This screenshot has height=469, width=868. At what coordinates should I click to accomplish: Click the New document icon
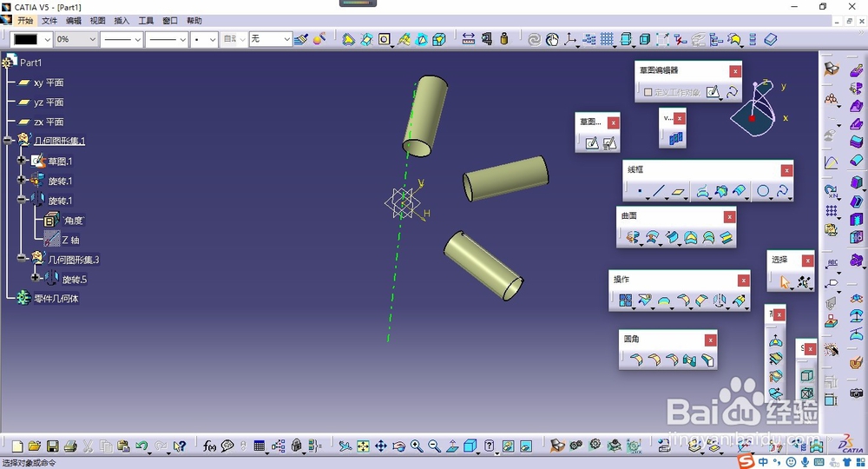pyautogui.click(x=17, y=446)
